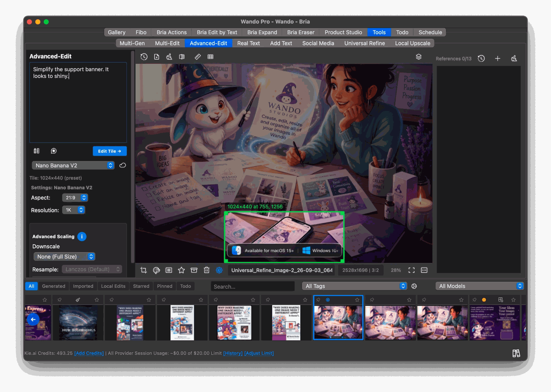551x392 pixels.
Task: Select the ruler measure tool icon
Action: (x=198, y=57)
